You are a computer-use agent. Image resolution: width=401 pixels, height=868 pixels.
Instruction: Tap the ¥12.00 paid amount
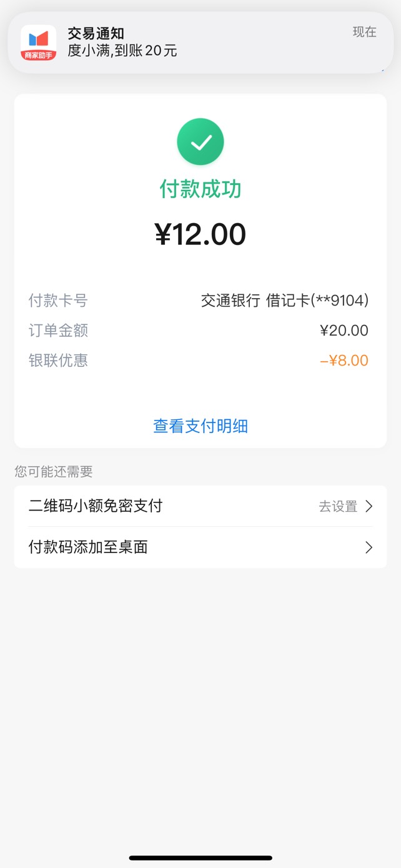point(200,234)
